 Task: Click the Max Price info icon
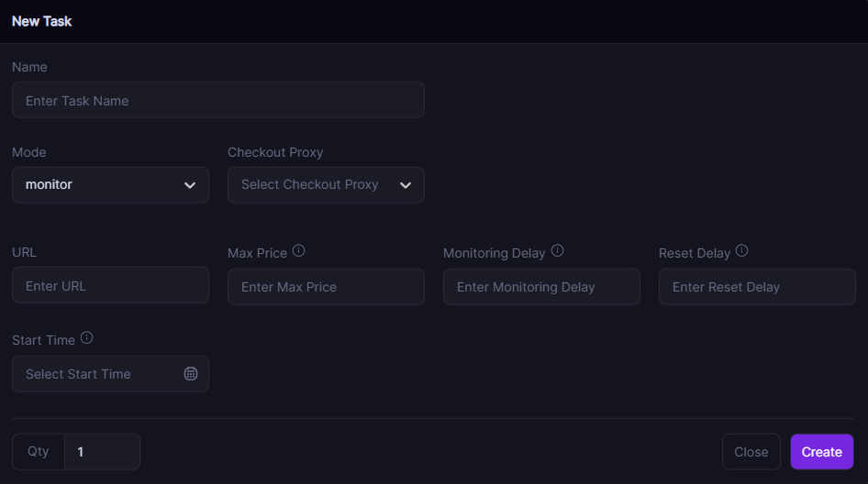tap(298, 251)
